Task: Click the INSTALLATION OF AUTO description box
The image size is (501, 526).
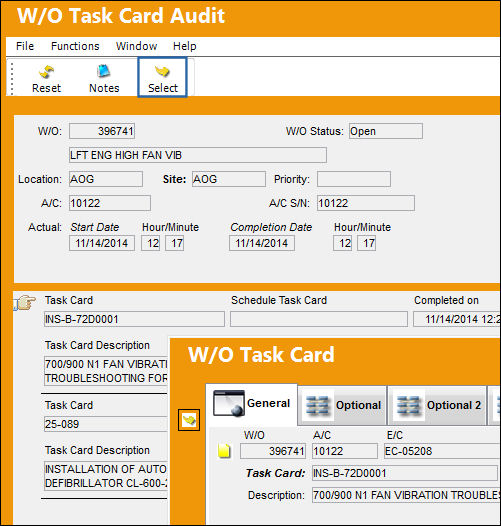Action: (106, 476)
